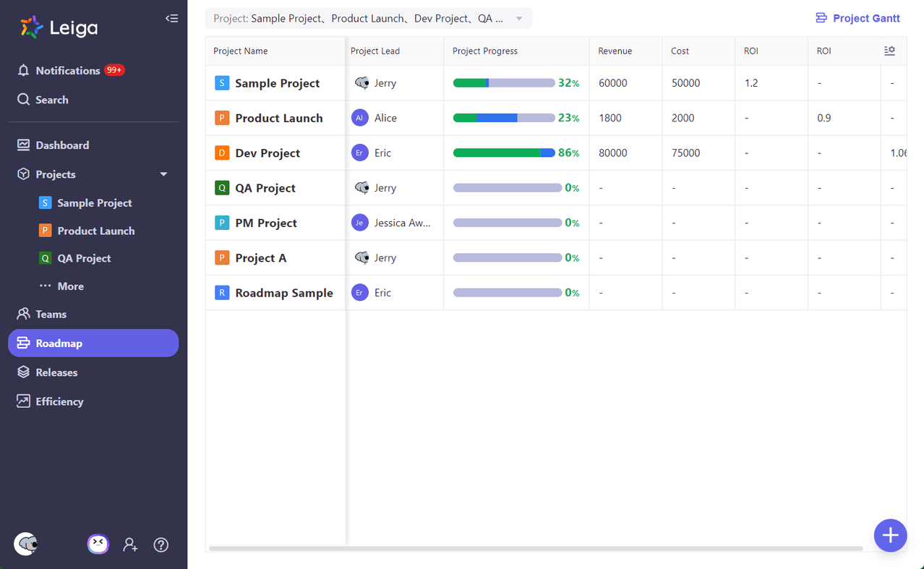924x569 pixels.
Task: Click the AI assistant face icon
Action: [98, 544]
